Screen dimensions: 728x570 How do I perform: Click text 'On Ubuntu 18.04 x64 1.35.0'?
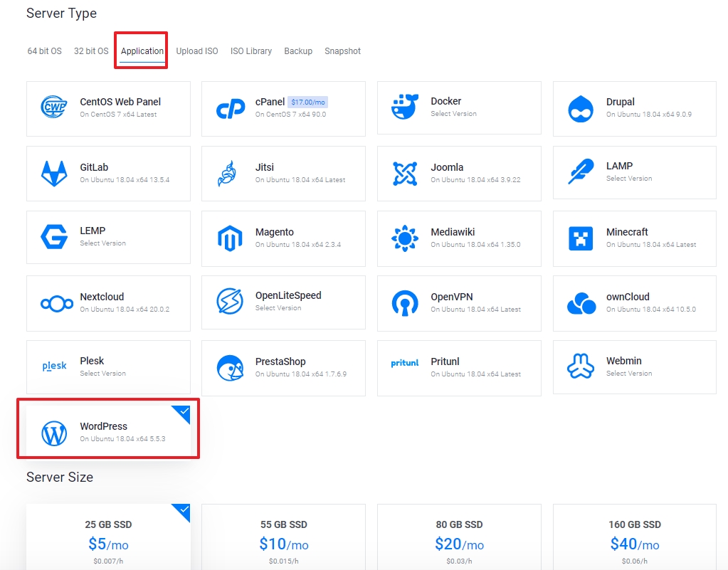475,245
